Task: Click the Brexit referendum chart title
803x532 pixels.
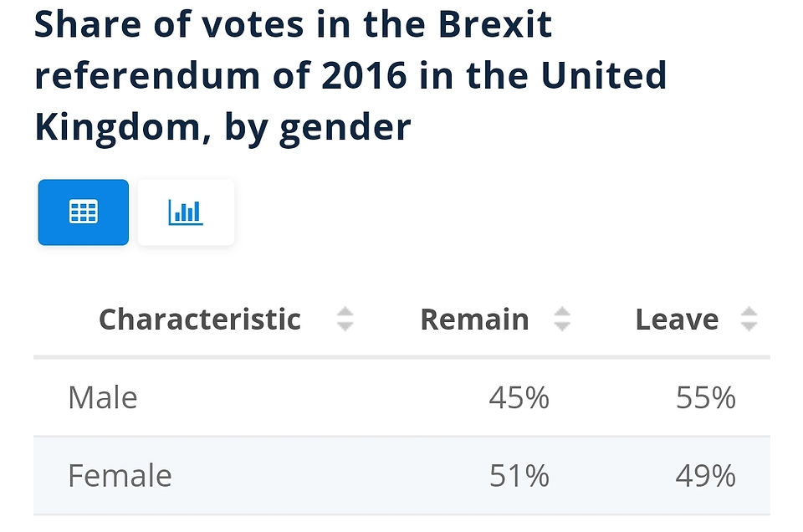Action: tap(350, 76)
